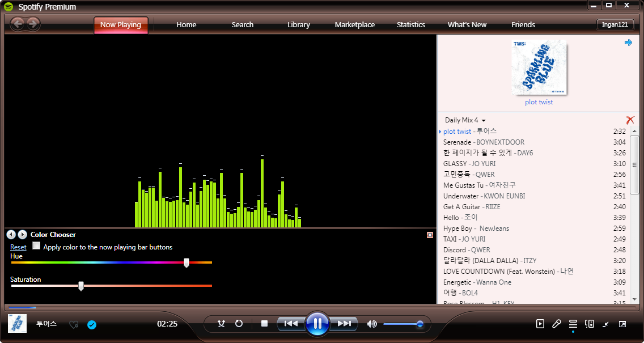Go to the Marketplace tab
The image size is (644, 343).
pyautogui.click(x=355, y=24)
